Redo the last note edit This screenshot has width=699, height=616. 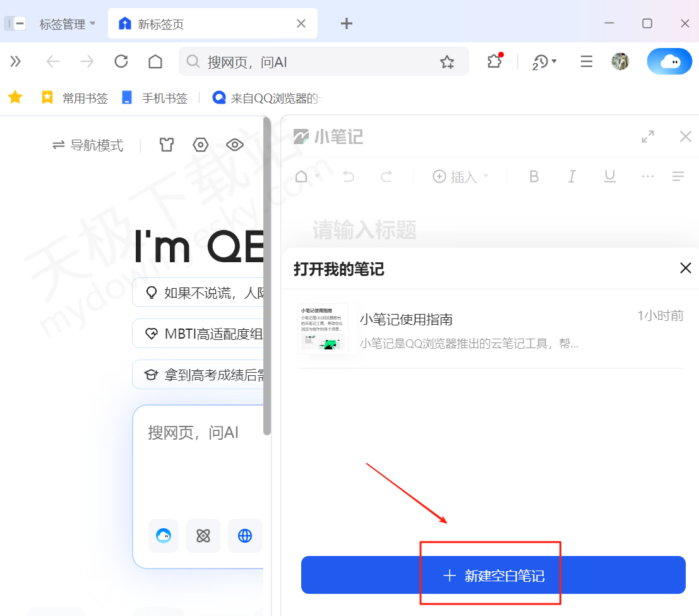tap(386, 177)
